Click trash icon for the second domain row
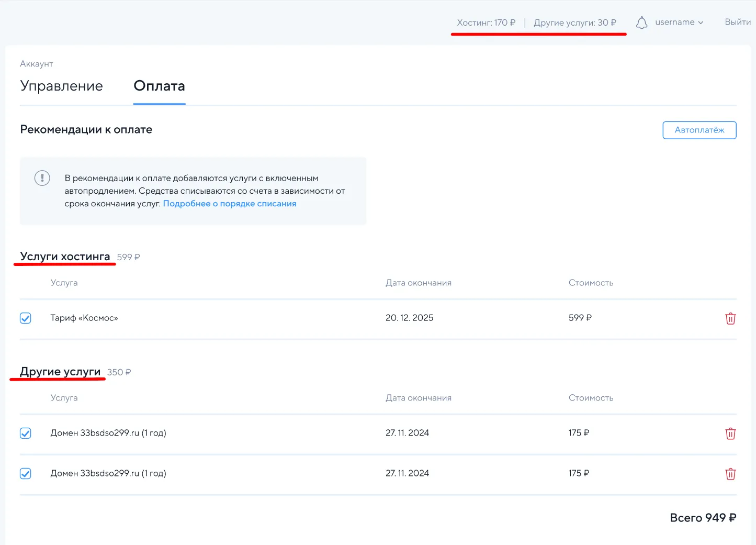The image size is (756, 545). (x=730, y=474)
